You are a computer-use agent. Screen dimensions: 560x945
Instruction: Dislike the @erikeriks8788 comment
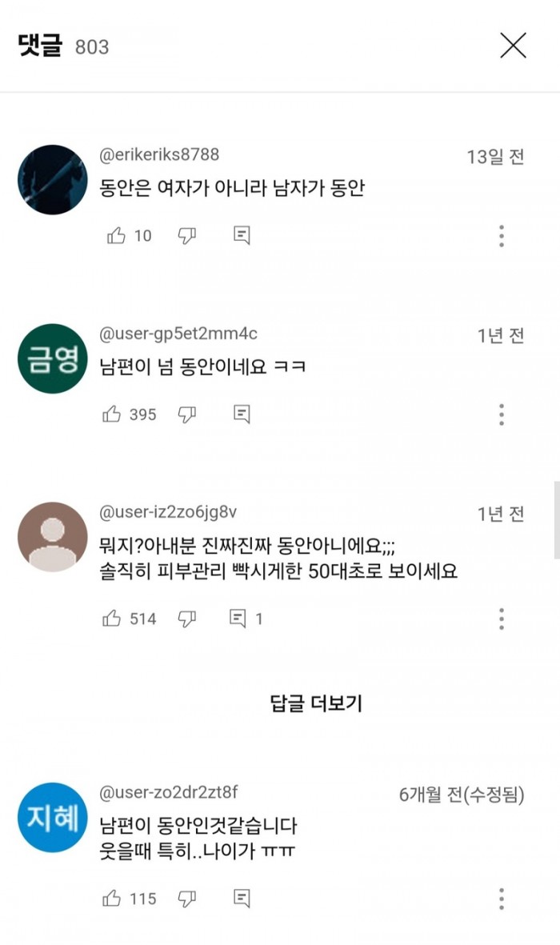(x=187, y=236)
